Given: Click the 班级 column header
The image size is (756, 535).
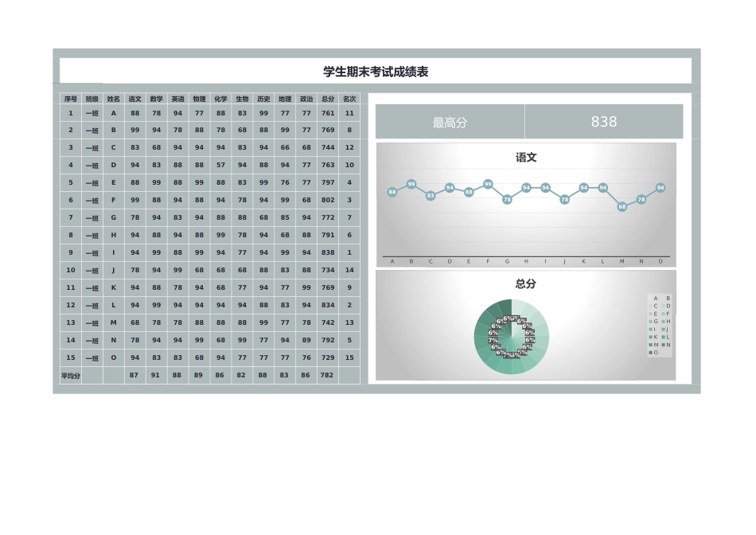Looking at the screenshot, I should [x=92, y=99].
